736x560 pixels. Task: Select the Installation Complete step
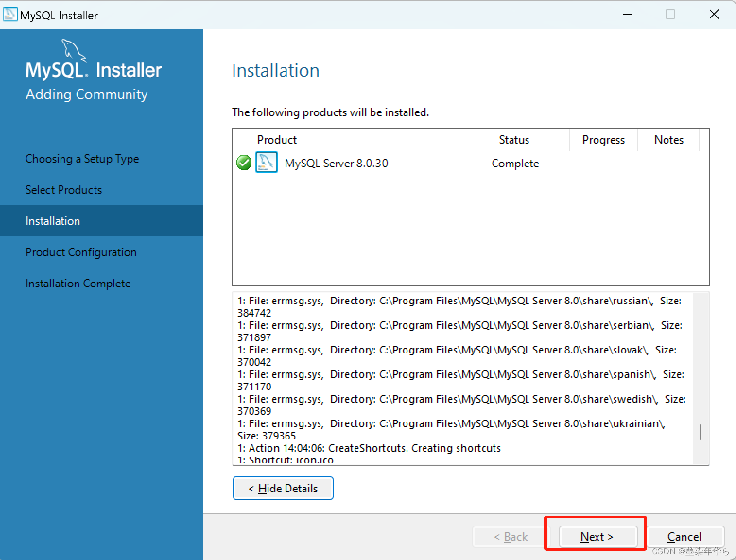tap(78, 284)
